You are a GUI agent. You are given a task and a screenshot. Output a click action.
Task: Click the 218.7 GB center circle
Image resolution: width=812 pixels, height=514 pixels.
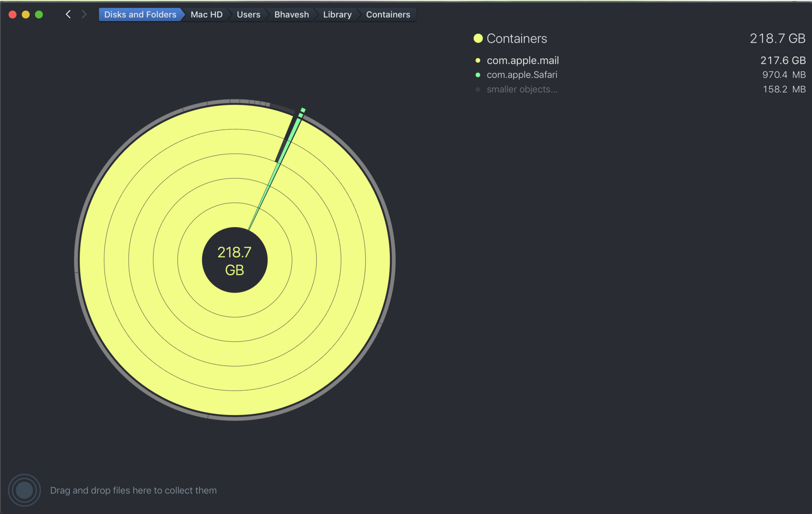tap(235, 260)
